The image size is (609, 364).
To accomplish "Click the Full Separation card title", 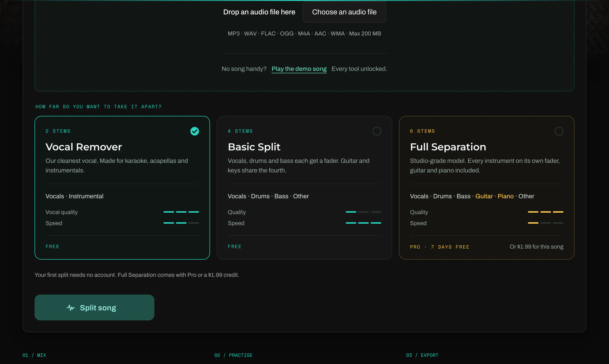I will tap(448, 147).
